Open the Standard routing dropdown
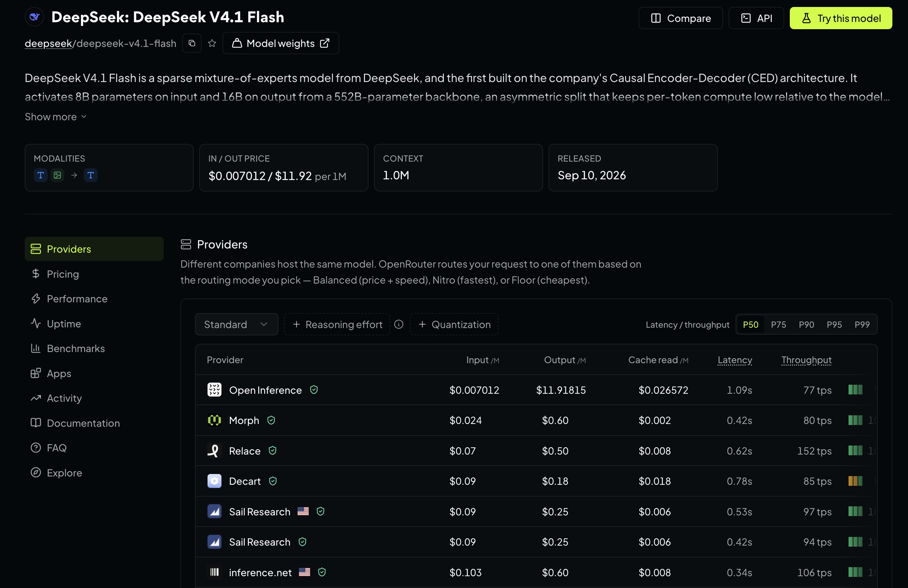The width and height of the screenshot is (908, 588). tap(236, 325)
